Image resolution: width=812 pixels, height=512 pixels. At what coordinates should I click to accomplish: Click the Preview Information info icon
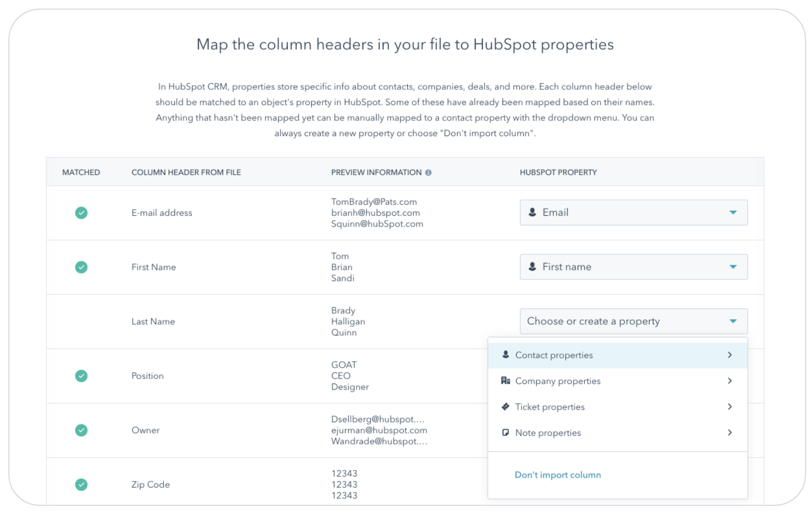point(428,173)
